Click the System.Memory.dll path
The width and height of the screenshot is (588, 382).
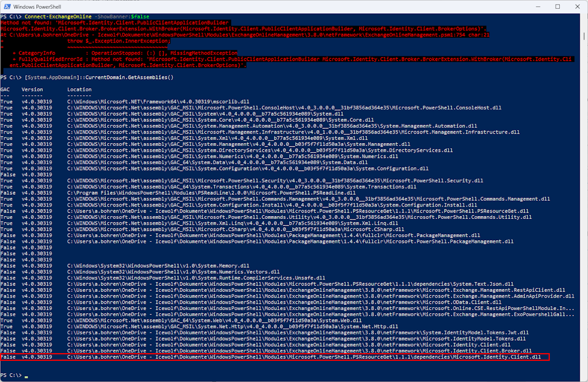point(158,265)
